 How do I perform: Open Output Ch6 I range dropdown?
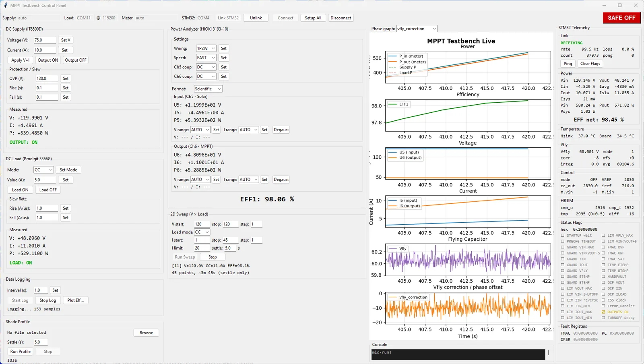click(249, 180)
